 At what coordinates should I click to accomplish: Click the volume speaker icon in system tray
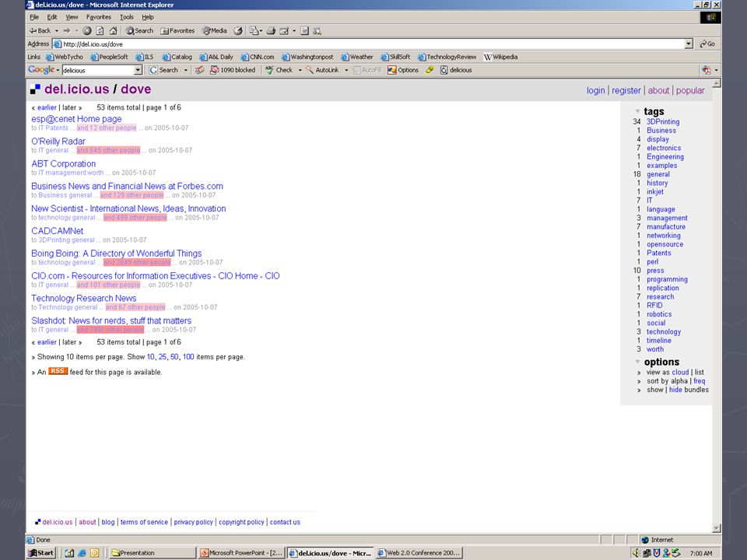pos(636,553)
